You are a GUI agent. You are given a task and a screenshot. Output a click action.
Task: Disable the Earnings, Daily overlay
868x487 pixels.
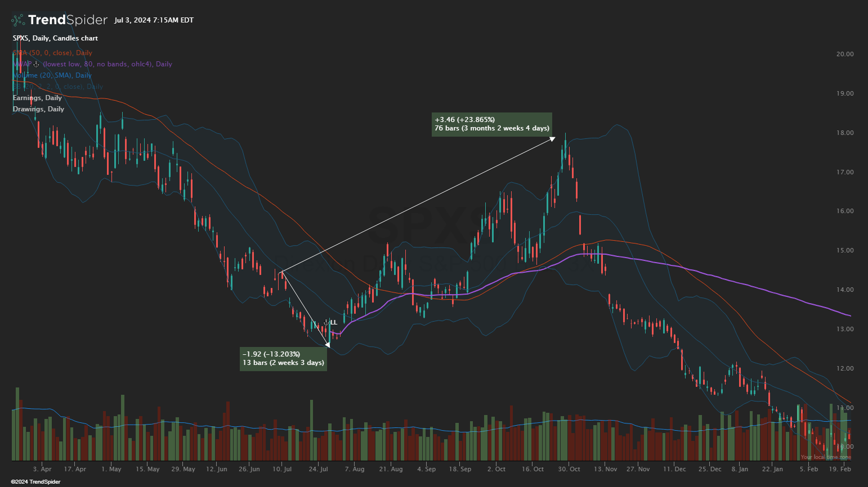pos(37,97)
